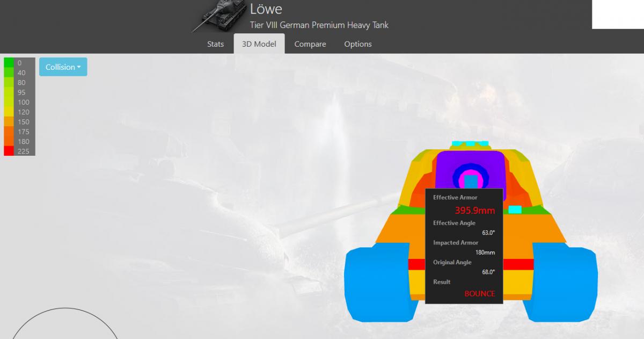Image resolution: width=644 pixels, height=339 pixels.
Task: Click the 80 legend swatch
Action: coord(9,82)
